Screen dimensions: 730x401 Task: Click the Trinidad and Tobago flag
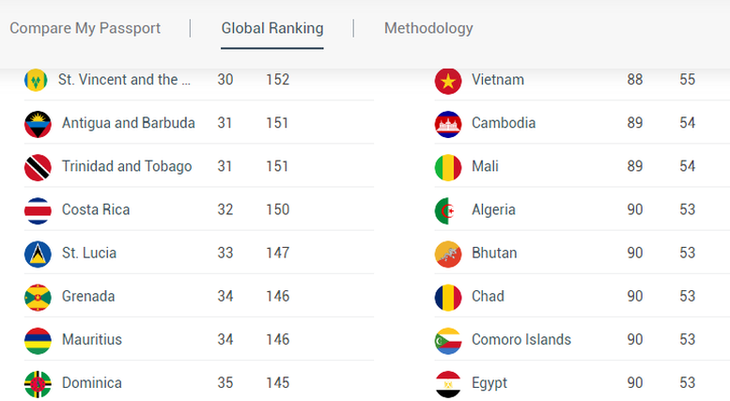pos(37,167)
